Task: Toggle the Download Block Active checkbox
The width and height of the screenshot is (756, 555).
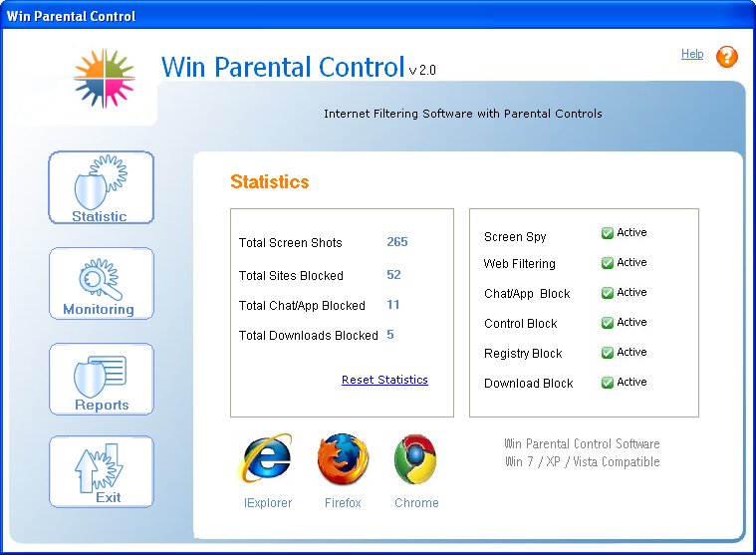Action: pos(608,383)
